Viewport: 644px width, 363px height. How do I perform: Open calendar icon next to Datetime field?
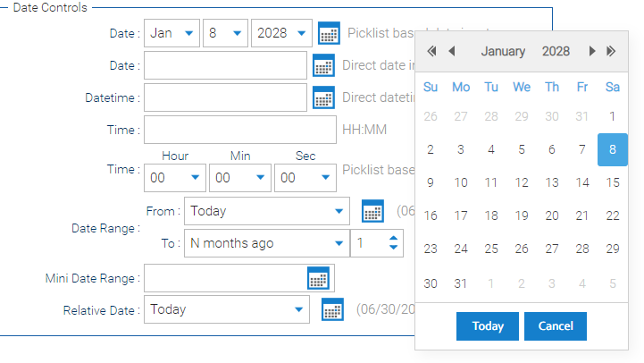(323, 97)
